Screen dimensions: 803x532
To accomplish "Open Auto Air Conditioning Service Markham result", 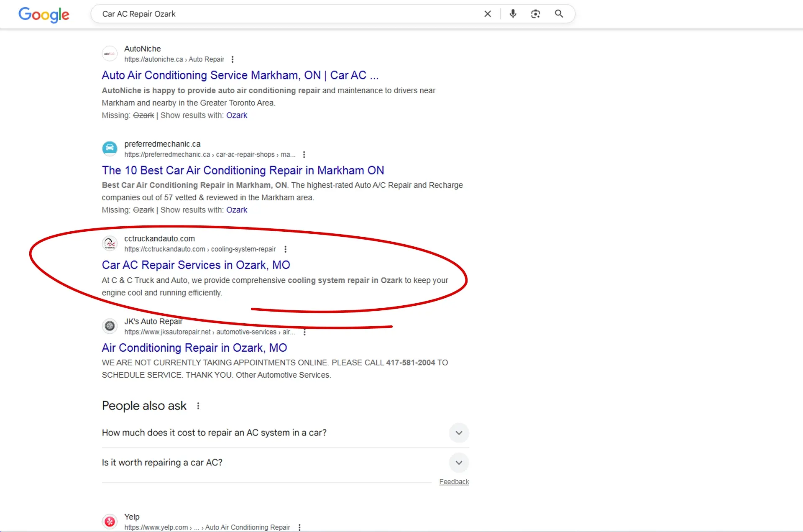I will (240, 75).
